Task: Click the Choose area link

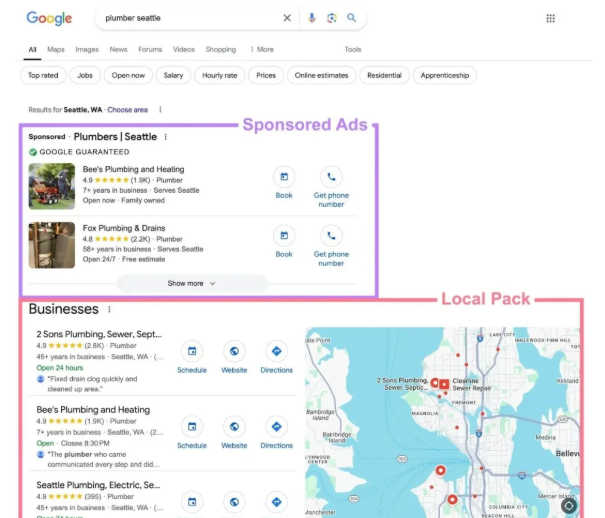Action: [127, 109]
